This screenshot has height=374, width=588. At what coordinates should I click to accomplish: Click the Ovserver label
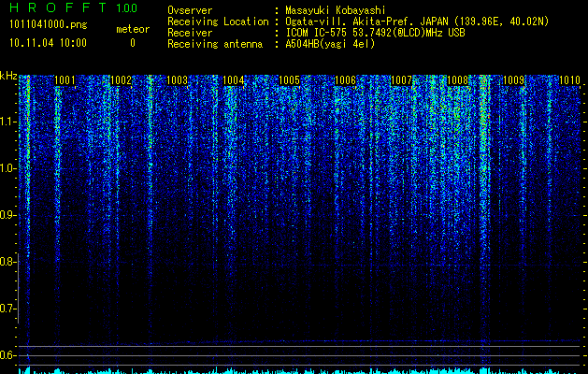click(190, 10)
